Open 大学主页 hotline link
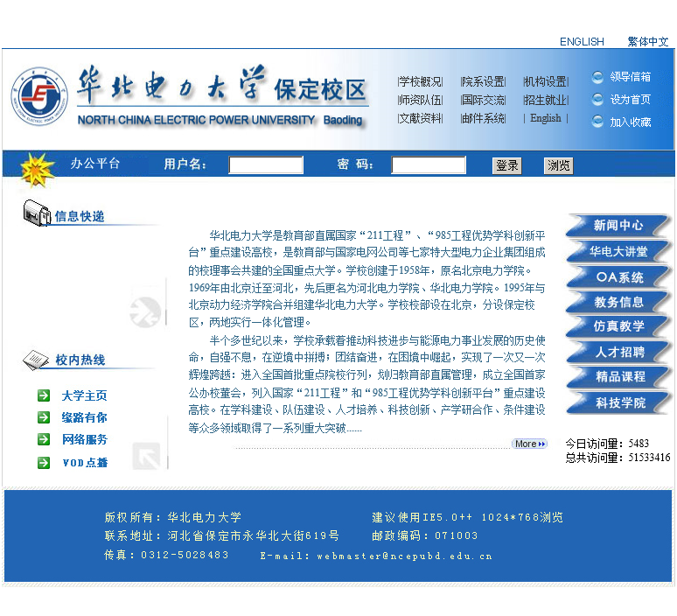The width and height of the screenshot is (677, 616). pos(85,395)
